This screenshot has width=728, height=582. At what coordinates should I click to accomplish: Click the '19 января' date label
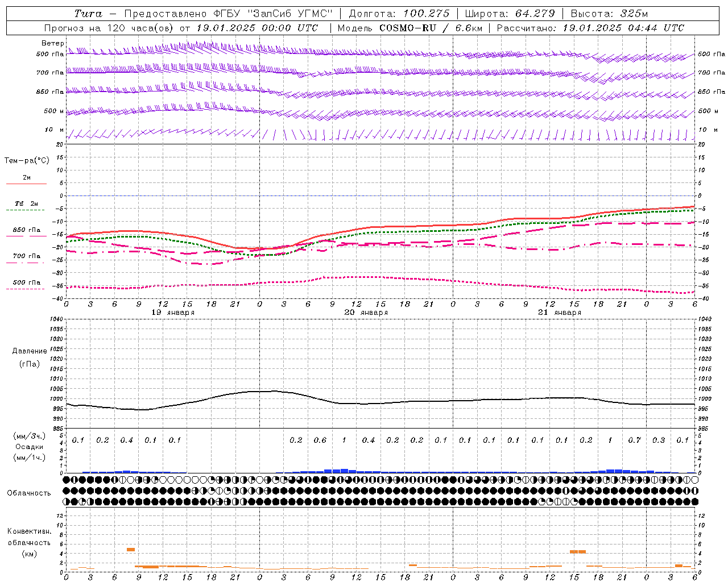pos(173,313)
